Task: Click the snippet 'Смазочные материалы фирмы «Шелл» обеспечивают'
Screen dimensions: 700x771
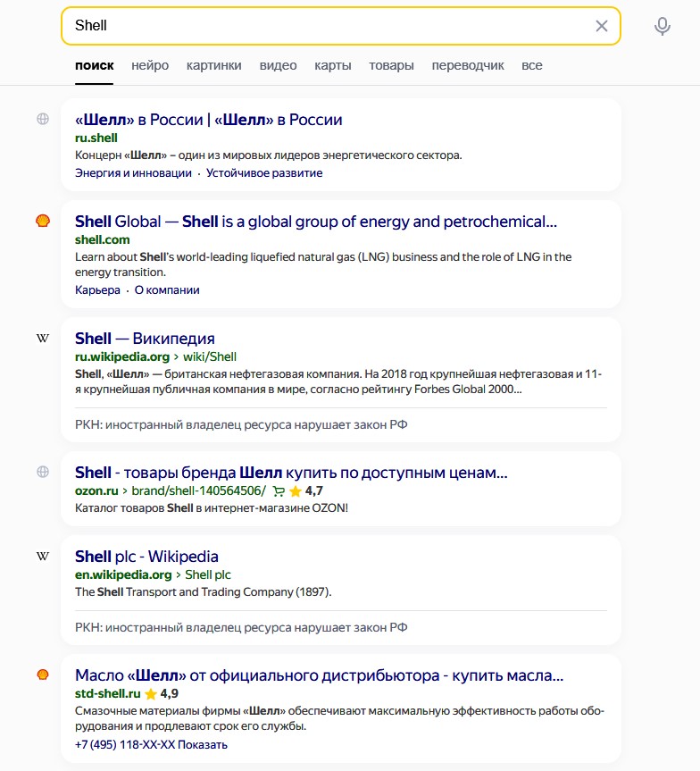Action: click(x=339, y=718)
